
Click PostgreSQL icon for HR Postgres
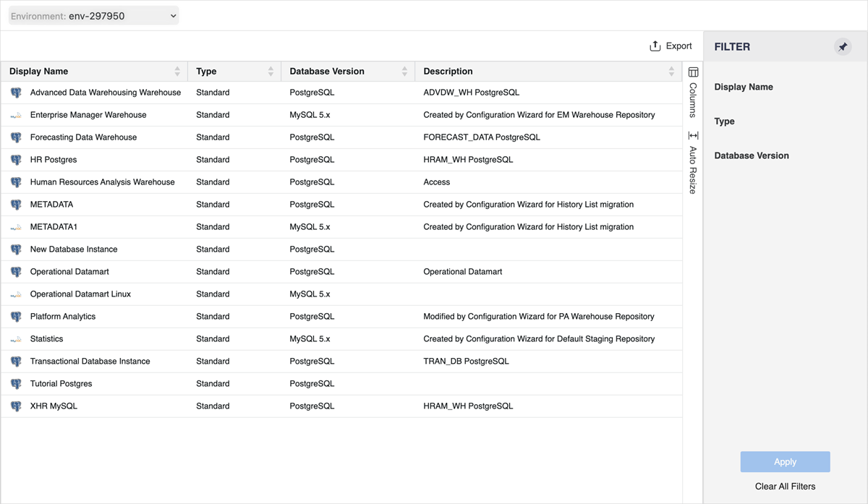pyautogui.click(x=16, y=160)
